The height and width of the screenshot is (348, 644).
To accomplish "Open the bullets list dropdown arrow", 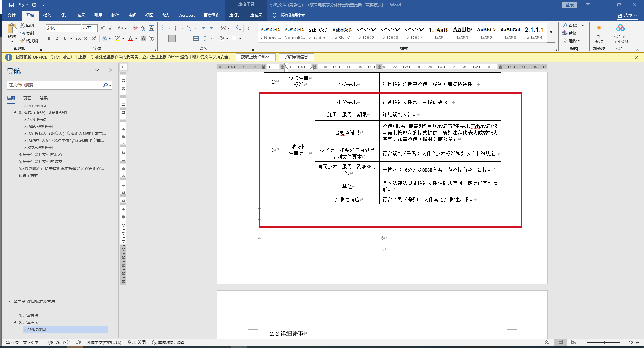I will pos(170,28).
